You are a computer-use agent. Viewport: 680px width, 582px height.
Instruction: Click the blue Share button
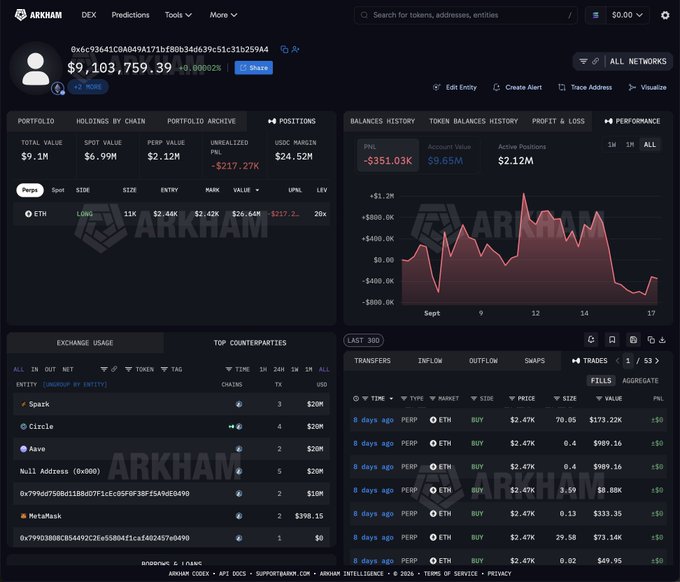(254, 68)
